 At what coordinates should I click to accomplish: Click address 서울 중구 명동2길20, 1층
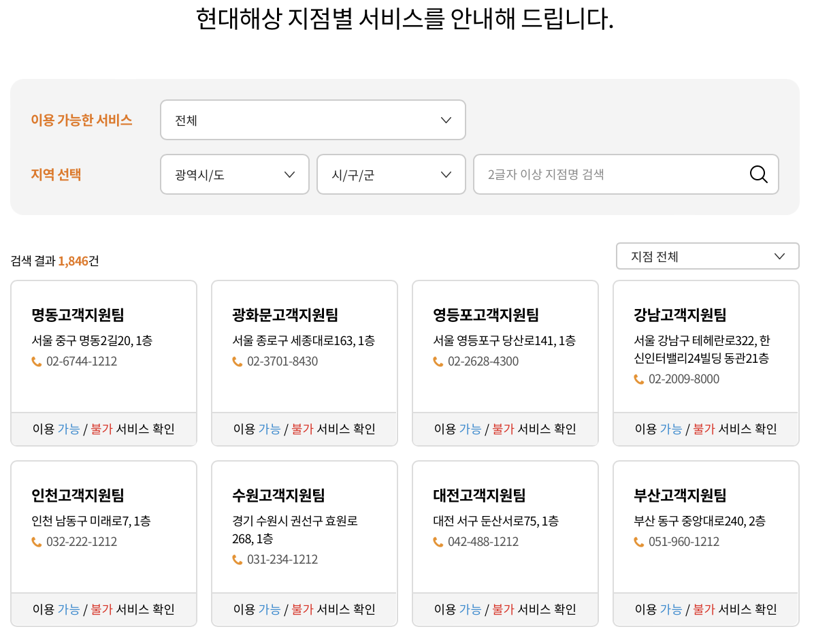[92, 340]
